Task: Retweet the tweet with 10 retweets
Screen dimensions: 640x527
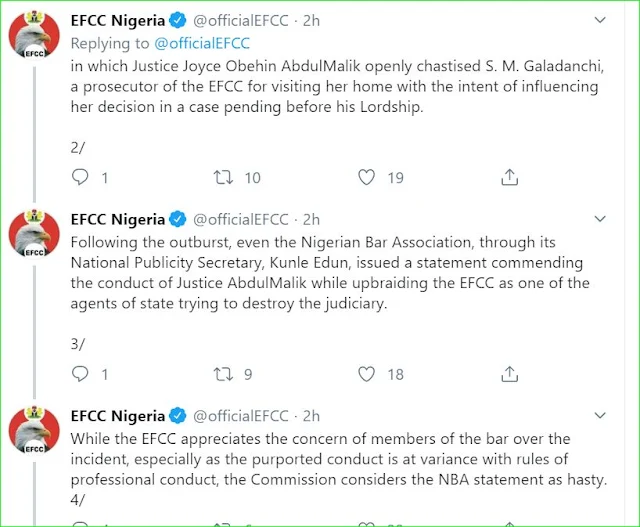Action: click(223, 177)
